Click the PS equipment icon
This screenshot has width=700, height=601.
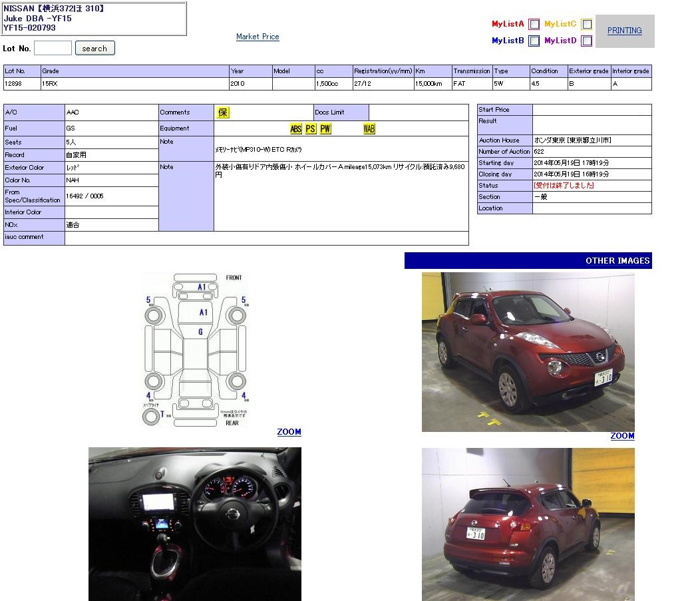(311, 129)
